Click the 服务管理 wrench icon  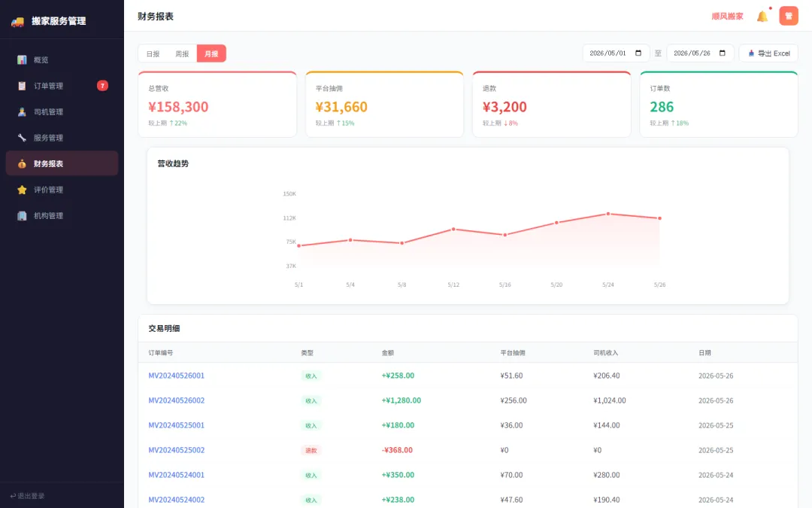[x=22, y=138]
